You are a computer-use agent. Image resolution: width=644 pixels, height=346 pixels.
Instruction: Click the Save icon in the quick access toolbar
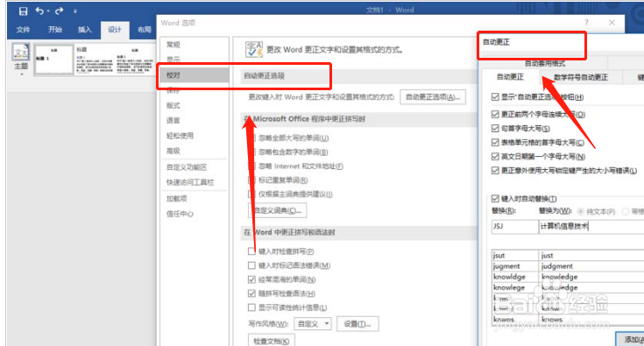click(x=23, y=11)
